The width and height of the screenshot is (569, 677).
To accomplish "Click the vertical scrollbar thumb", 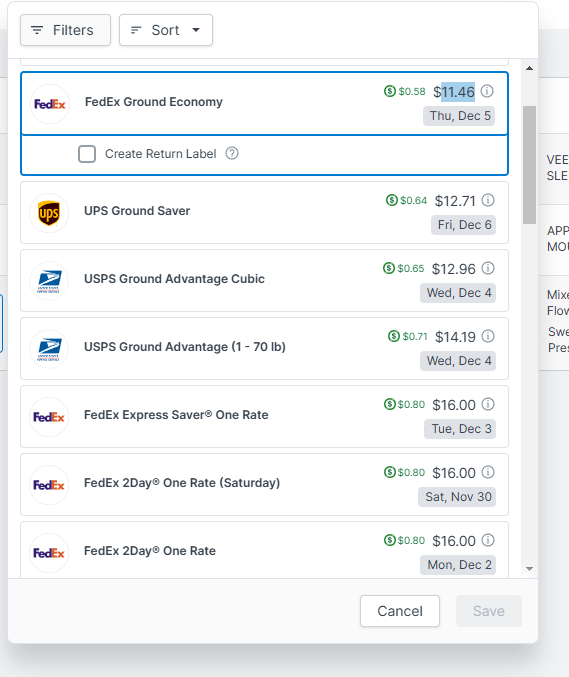I will click(x=529, y=165).
